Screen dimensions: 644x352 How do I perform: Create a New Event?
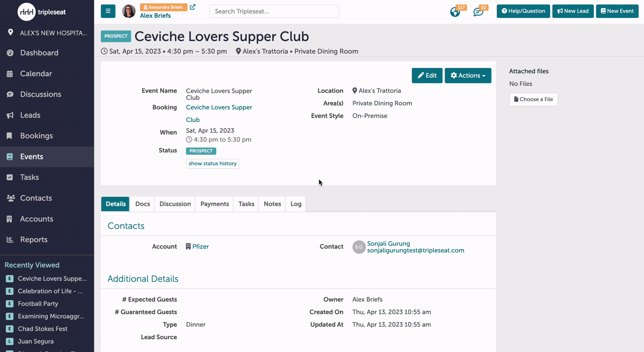pyautogui.click(x=617, y=11)
